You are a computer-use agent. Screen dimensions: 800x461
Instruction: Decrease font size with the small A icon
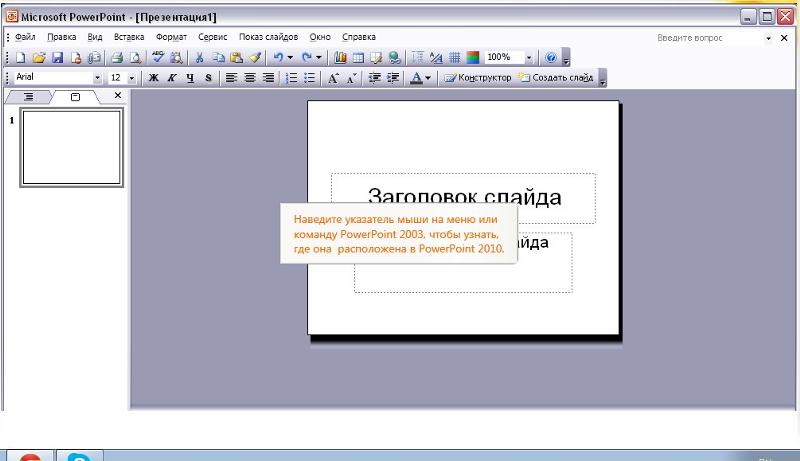click(x=352, y=78)
